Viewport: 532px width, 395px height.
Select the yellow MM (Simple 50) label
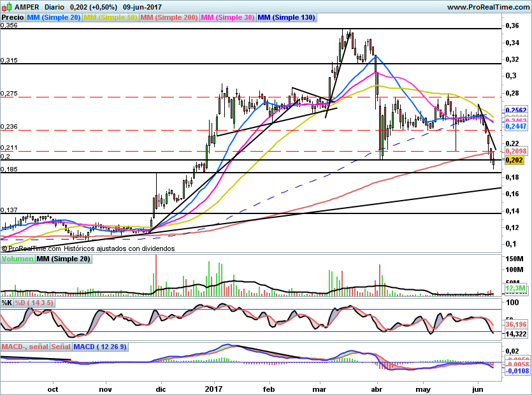110,18
